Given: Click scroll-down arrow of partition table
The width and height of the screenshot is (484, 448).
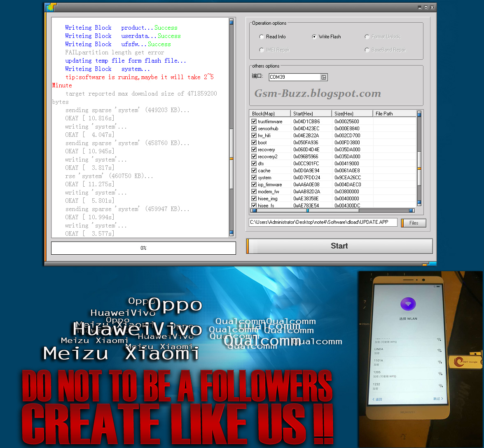Looking at the screenshot, I should click(419, 203).
